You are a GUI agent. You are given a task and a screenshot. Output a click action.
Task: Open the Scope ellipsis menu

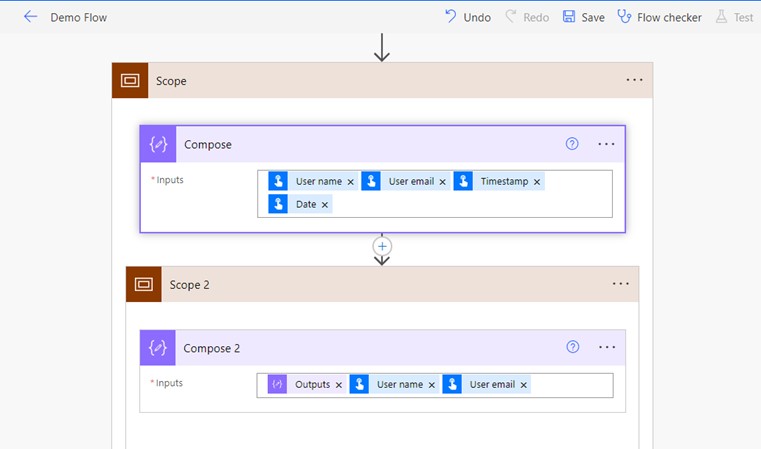click(634, 80)
